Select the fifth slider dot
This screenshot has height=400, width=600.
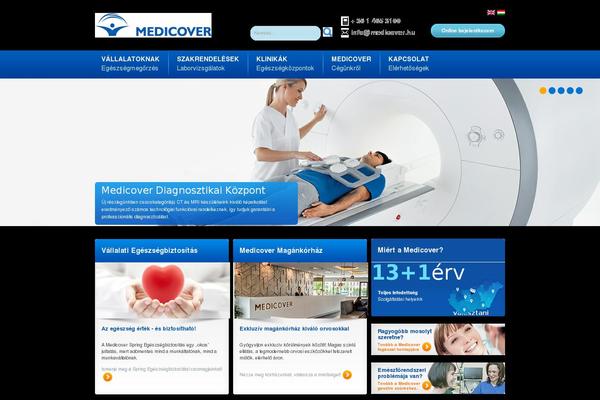(579, 91)
